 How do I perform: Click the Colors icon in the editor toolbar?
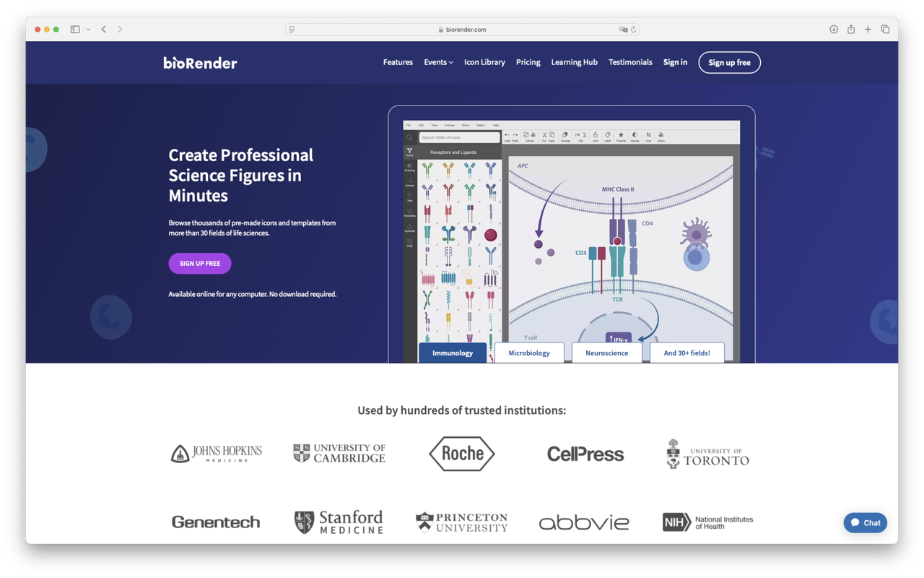[x=661, y=137]
